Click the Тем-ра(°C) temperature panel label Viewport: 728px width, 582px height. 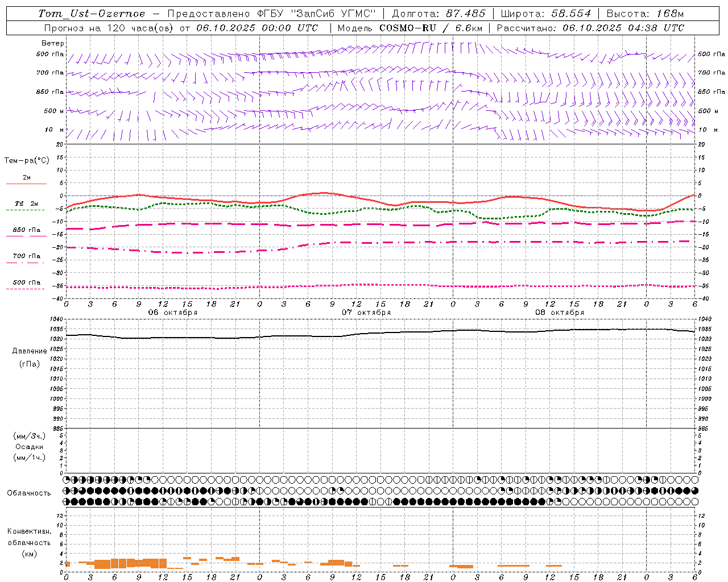pos(27,161)
